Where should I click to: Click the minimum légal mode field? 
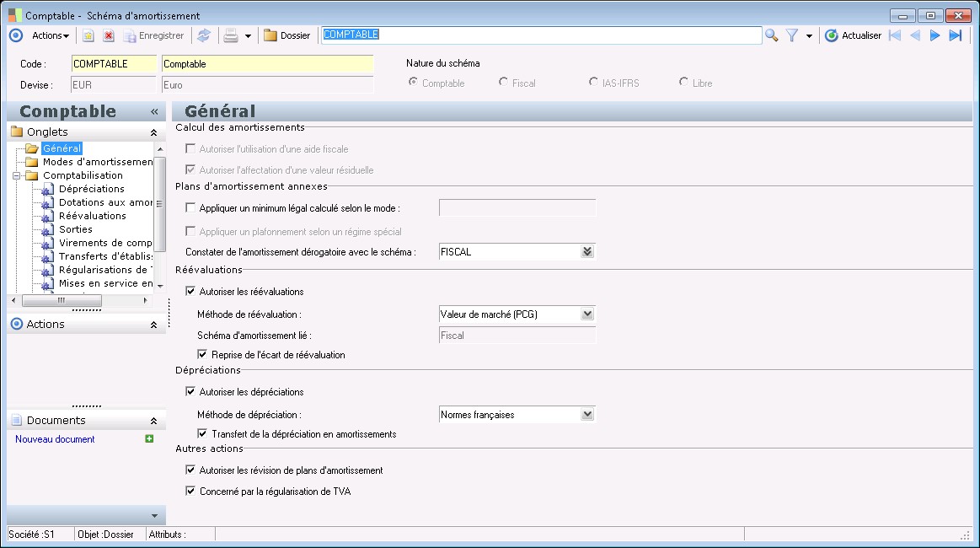[517, 207]
